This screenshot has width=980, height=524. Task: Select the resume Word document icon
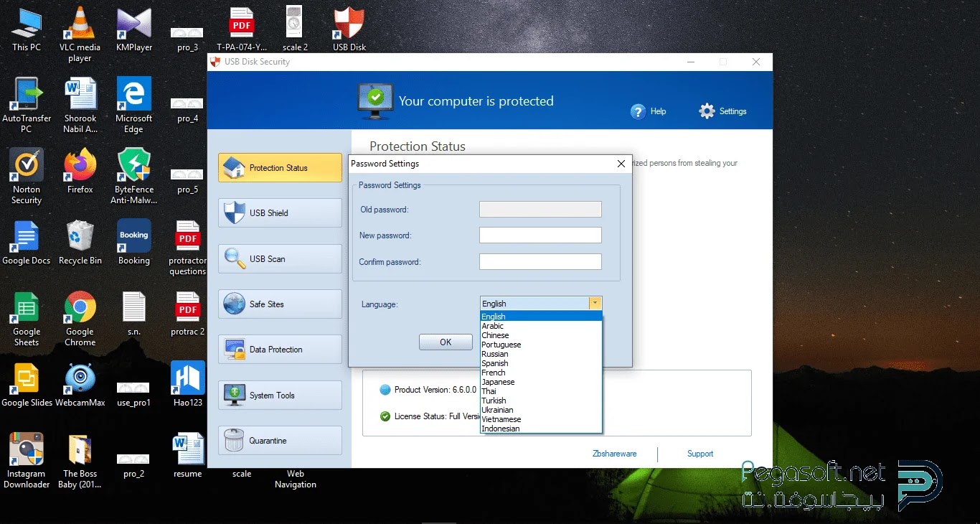coord(188,455)
